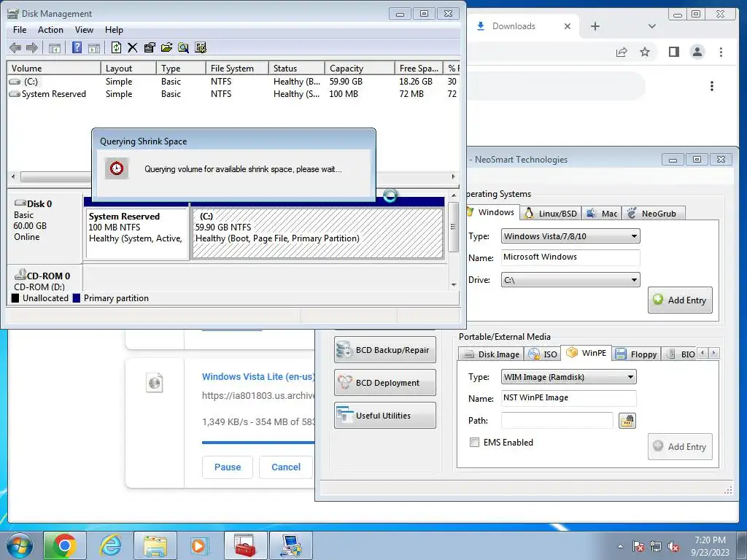
Task: Open Help via the blue question mark icon
Action: point(77,47)
